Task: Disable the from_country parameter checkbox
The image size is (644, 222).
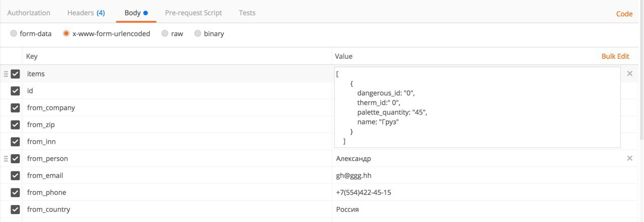Action: tap(15, 210)
